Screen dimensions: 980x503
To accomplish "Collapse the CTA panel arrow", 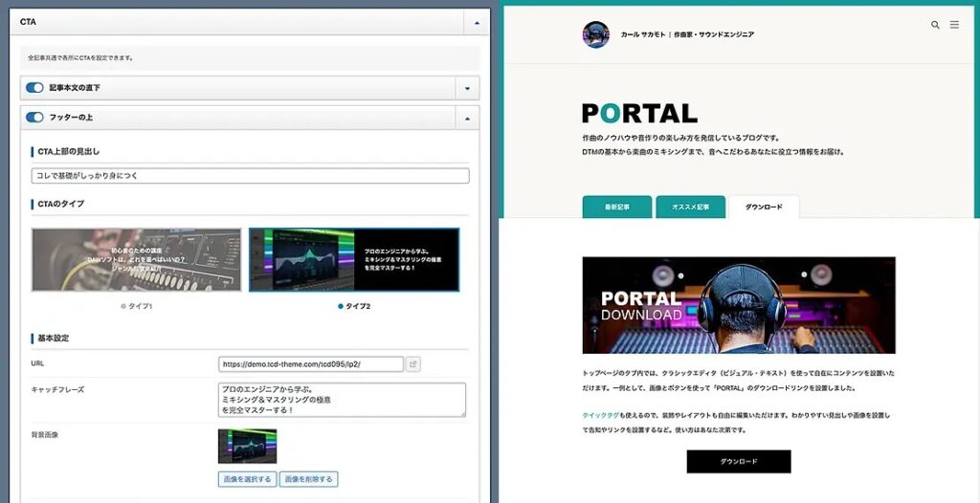I will pyautogui.click(x=477, y=23).
